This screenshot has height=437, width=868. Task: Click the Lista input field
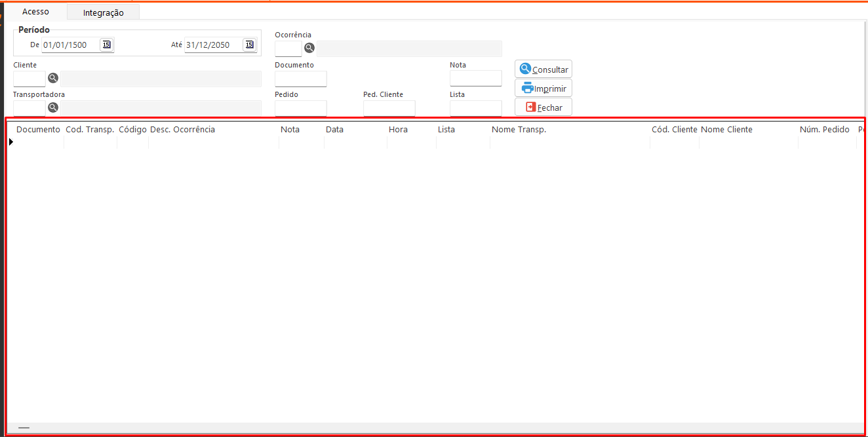tap(475, 108)
